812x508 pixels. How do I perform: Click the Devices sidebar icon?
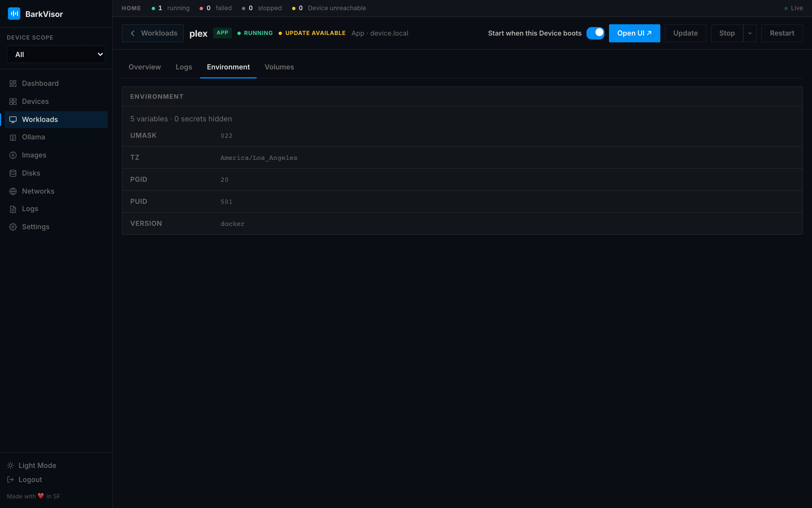point(13,102)
